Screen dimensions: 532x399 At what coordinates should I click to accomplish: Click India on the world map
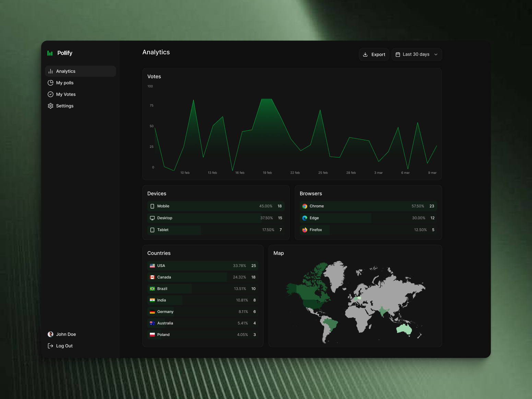pos(384,311)
